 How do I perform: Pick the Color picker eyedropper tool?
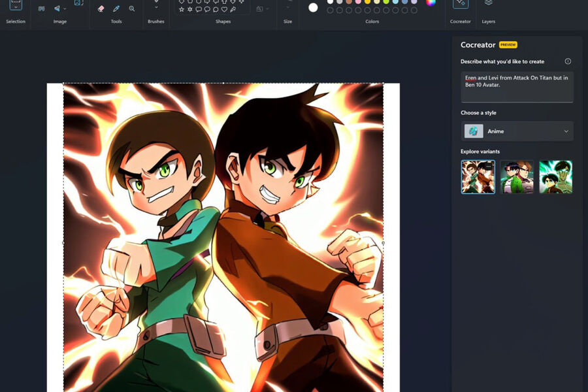116,8
